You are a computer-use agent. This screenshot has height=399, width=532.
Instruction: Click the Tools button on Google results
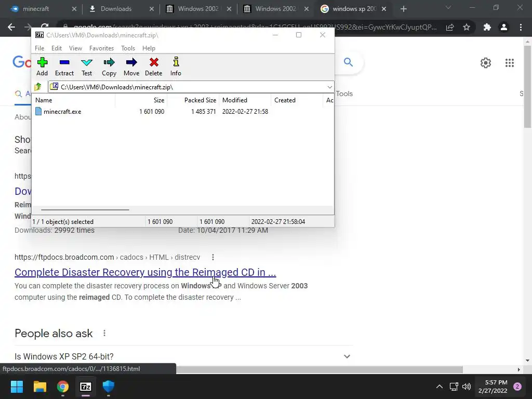pos(344,94)
